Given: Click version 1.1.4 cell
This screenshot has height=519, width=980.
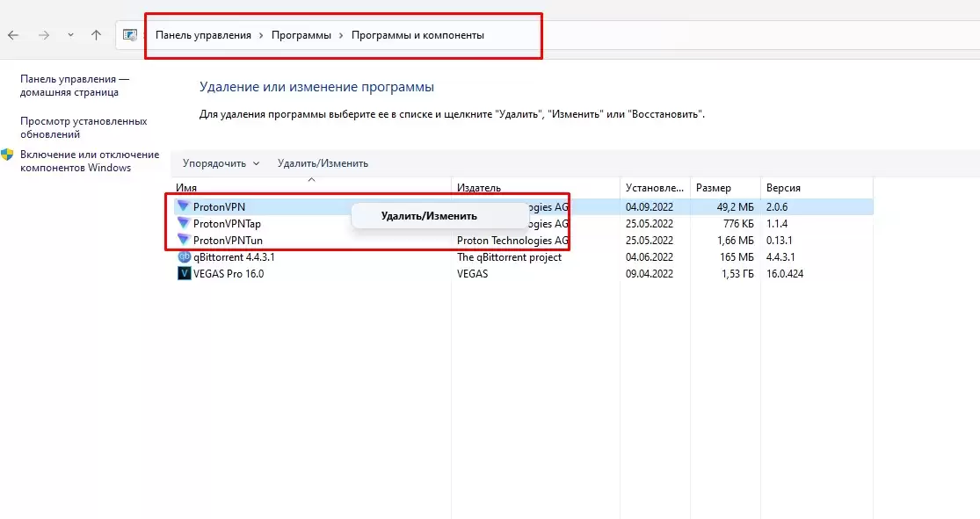Looking at the screenshot, I should click(x=777, y=224).
